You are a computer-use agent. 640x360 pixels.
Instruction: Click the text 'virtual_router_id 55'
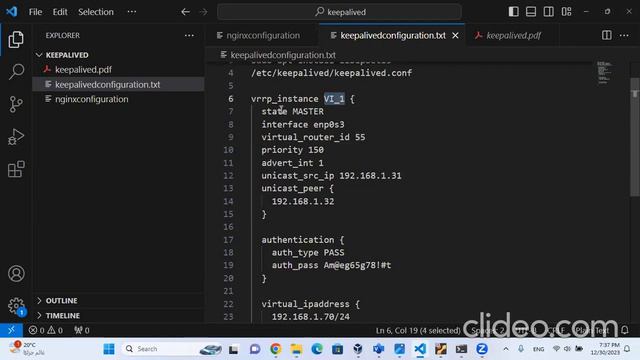pyautogui.click(x=313, y=137)
